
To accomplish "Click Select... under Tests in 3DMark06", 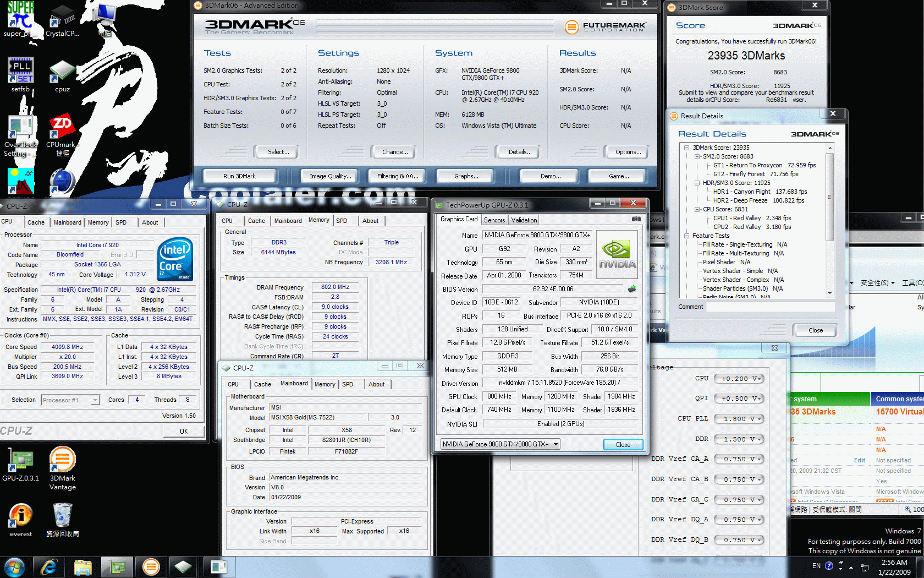I will point(276,151).
